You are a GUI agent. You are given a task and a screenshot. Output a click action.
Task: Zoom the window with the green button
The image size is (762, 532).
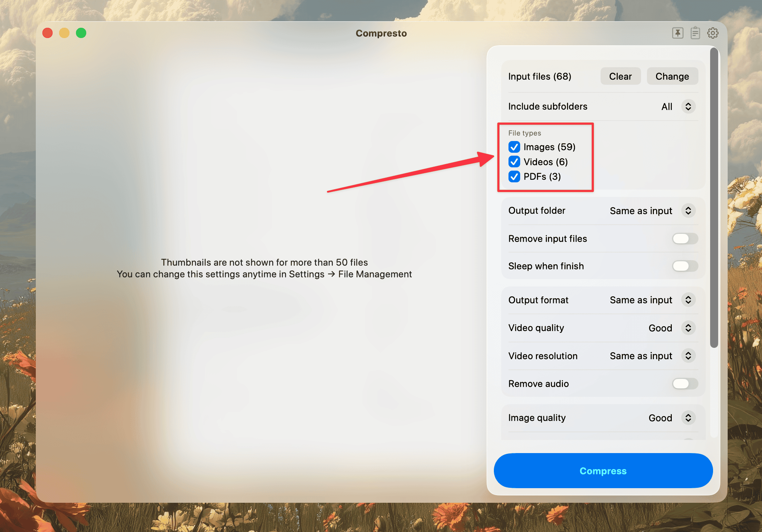[81, 33]
